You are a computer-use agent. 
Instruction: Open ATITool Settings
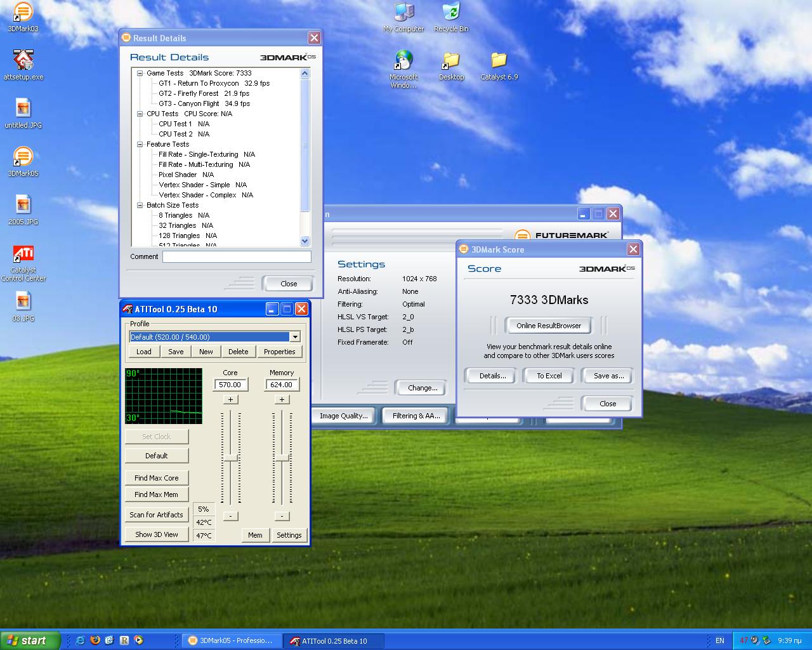(289, 535)
